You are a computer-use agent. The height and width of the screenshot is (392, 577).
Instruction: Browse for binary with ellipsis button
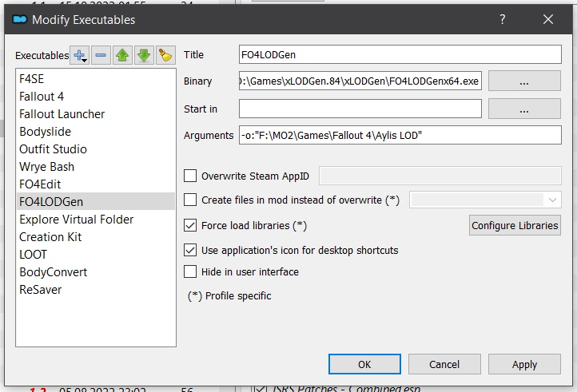tap(524, 81)
